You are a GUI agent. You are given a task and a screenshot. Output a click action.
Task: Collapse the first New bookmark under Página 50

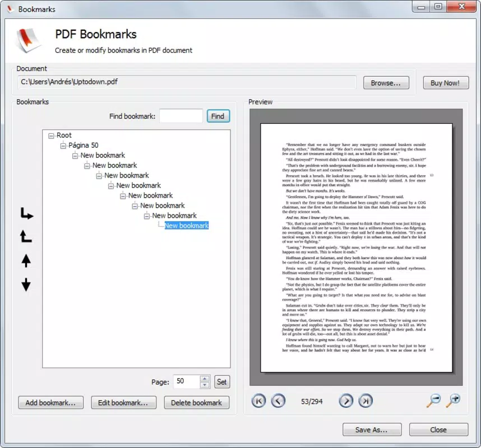[x=75, y=156]
